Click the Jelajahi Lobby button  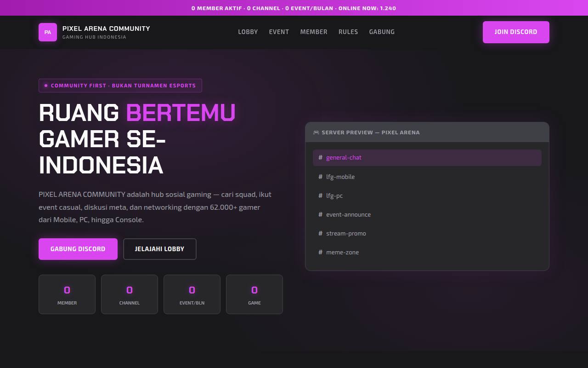(160, 249)
